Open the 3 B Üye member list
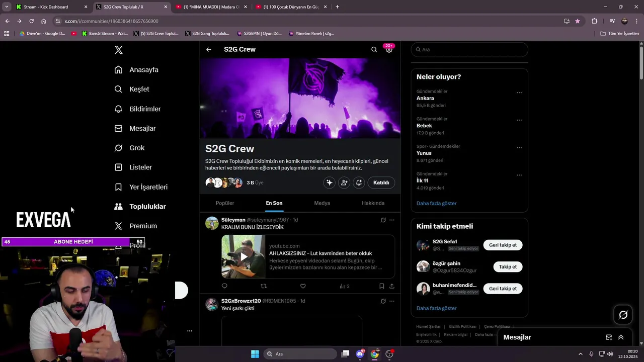This screenshot has height=362, width=644. pyautogui.click(x=255, y=183)
